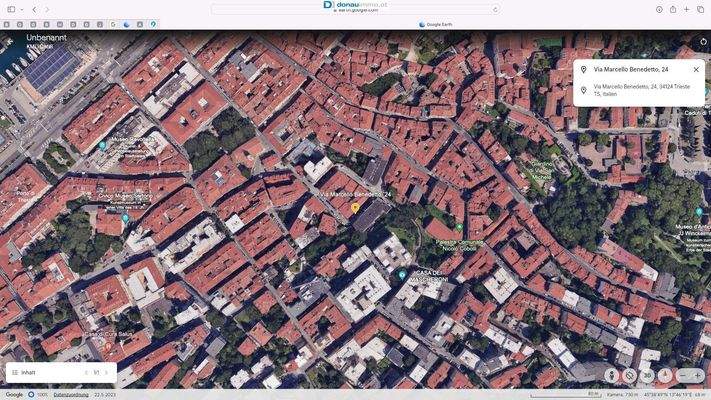
Task: Zoom out with the minus button
Action: coord(683,375)
